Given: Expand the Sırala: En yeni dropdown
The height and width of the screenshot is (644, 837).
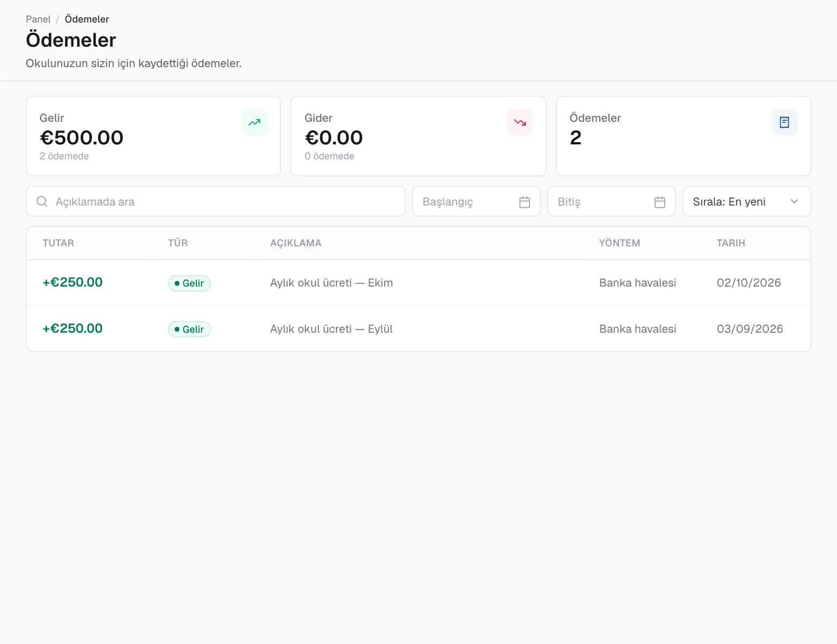Looking at the screenshot, I should (746, 201).
